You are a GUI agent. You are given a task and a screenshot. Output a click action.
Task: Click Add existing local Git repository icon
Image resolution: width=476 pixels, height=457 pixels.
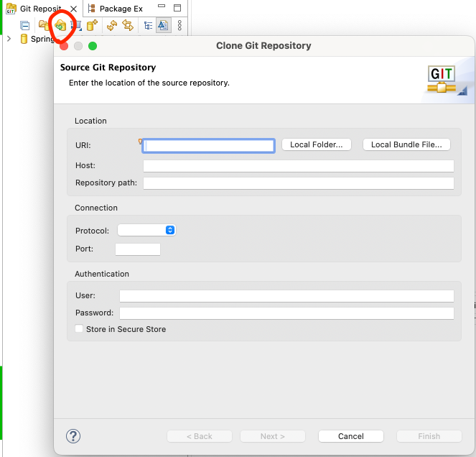[x=44, y=26]
